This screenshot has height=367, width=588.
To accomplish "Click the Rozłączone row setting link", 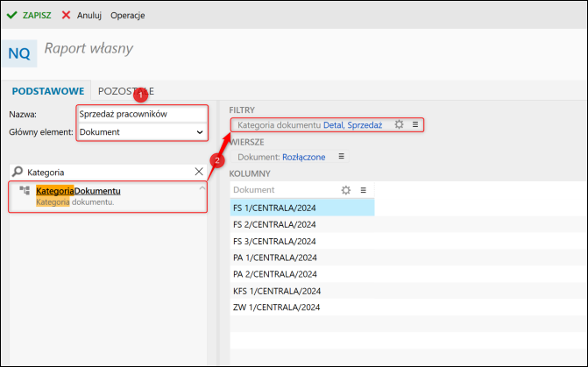I will (x=304, y=157).
